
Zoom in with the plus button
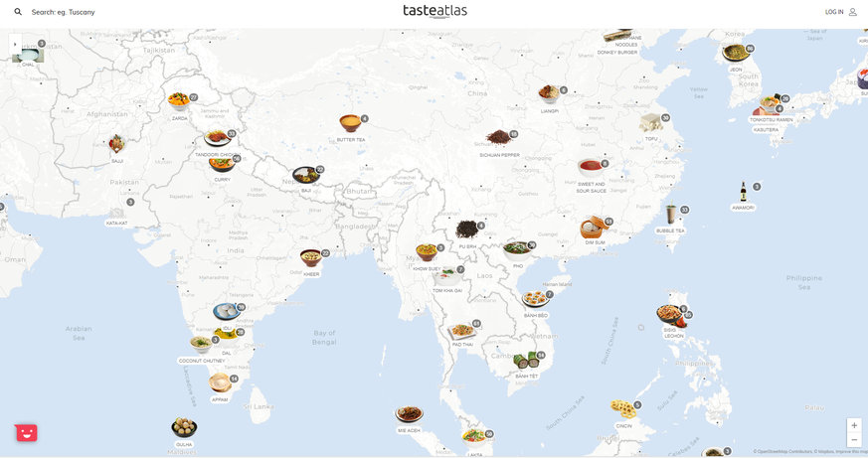tap(854, 425)
